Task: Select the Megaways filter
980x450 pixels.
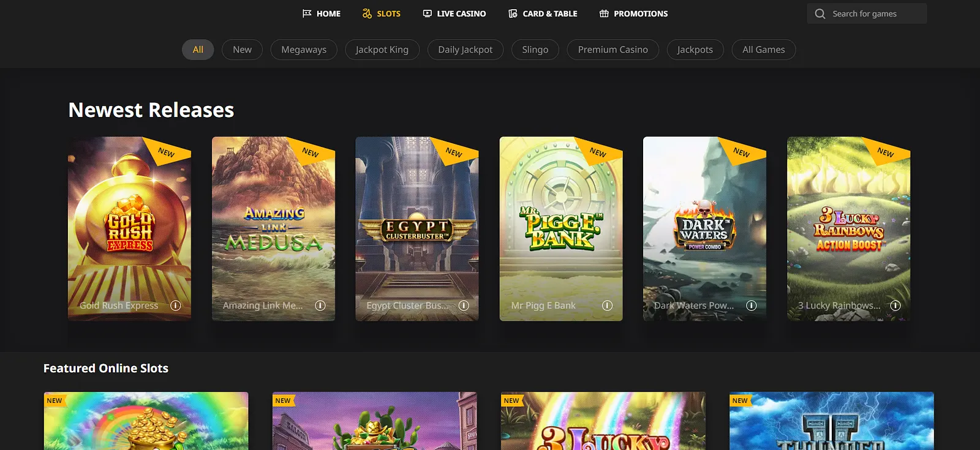Action: [x=304, y=50]
